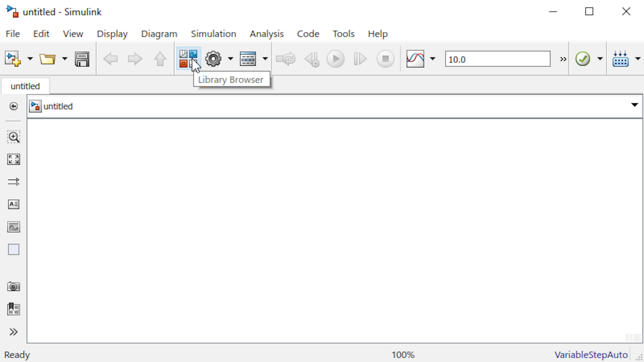Expand the palette with the bottom chevron
The width and height of the screenshot is (644, 362).
tap(14, 332)
